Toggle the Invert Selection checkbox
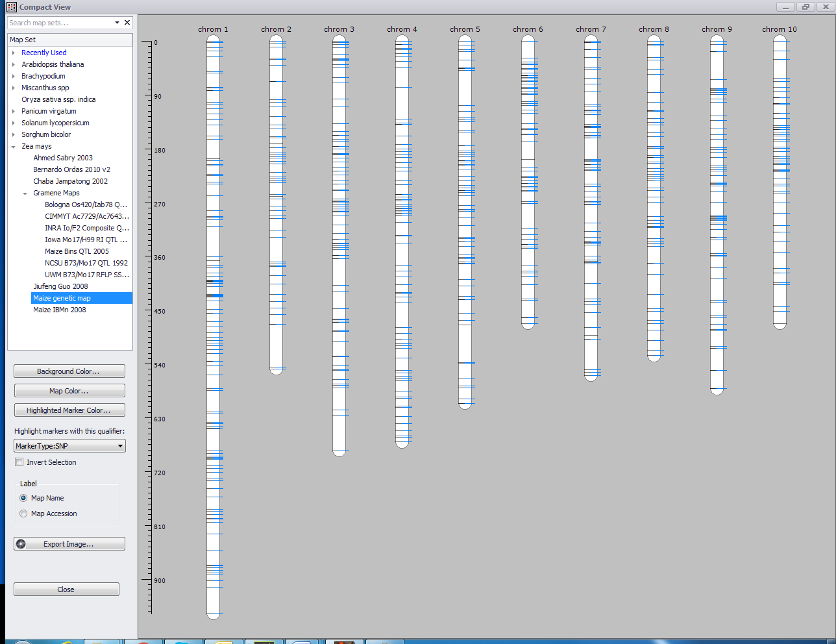This screenshot has height=644, width=836. (x=19, y=462)
